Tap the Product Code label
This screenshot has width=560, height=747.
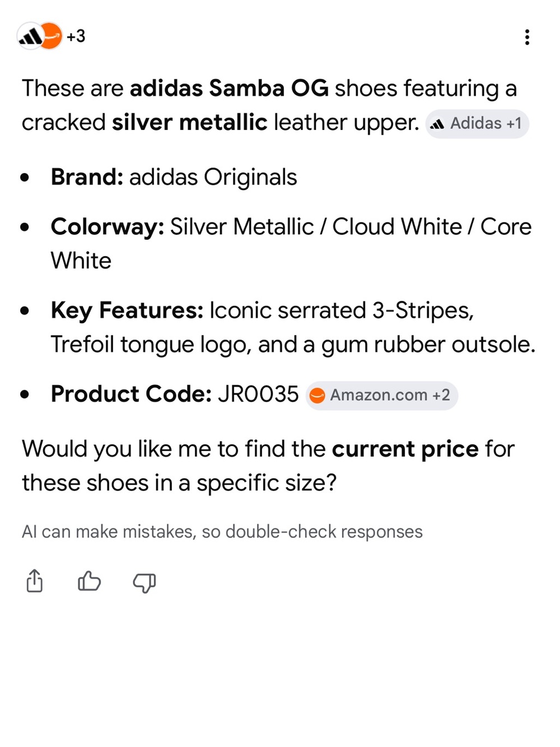(x=131, y=394)
